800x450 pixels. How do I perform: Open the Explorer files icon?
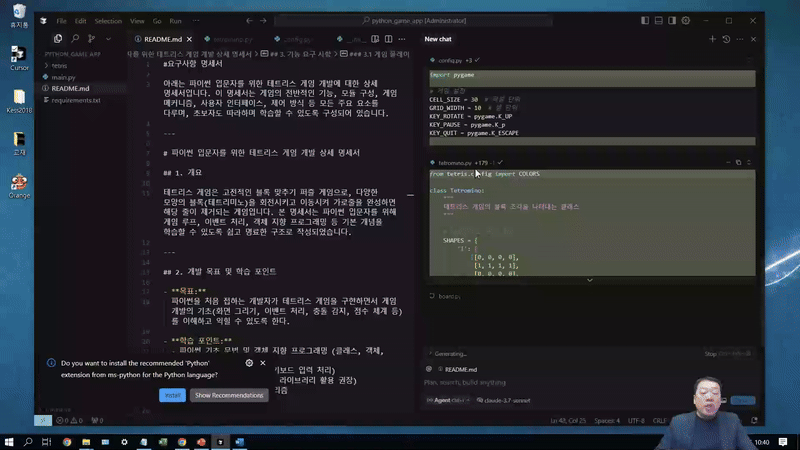58,39
